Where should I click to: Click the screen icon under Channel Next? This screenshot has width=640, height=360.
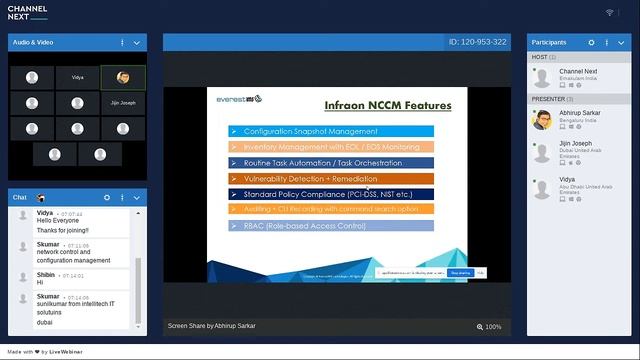point(562,85)
